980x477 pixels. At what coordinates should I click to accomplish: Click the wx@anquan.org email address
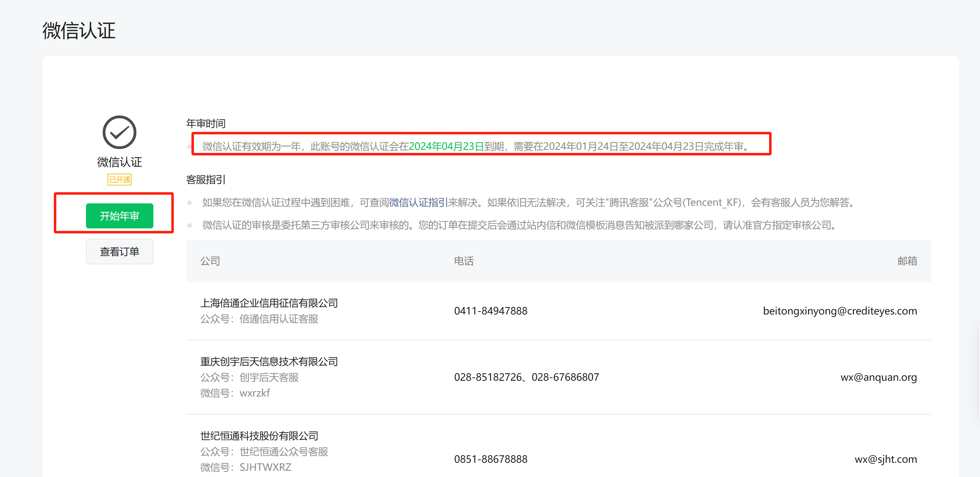tap(879, 377)
